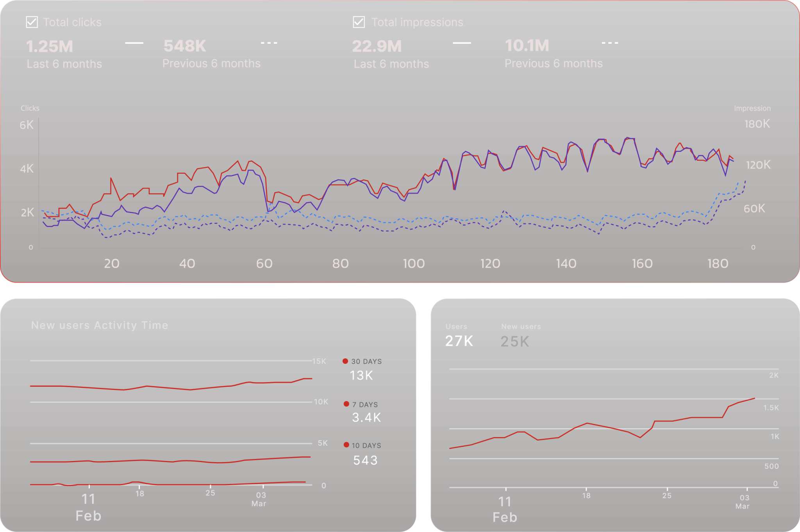Click the 1.25M Last 6 months value

coord(50,47)
